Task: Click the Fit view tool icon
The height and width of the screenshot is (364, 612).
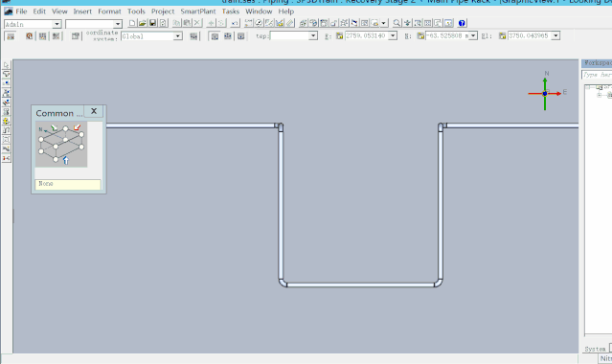Action: point(428,23)
